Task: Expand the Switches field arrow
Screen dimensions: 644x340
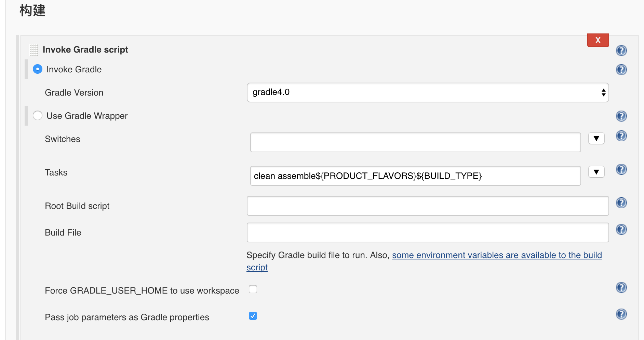Action: click(x=596, y=139)
